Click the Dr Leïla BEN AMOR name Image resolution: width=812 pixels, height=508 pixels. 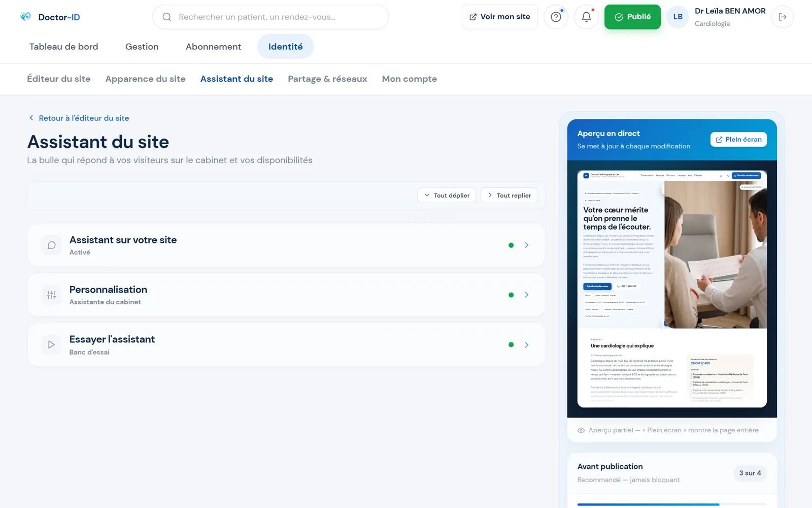point(730,11)
